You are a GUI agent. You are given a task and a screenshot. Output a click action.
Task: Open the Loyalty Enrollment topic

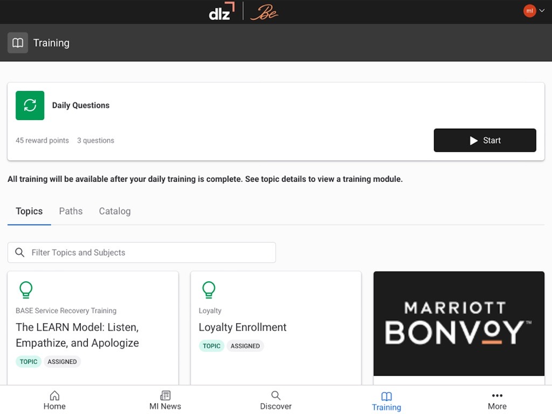[276, 328]
